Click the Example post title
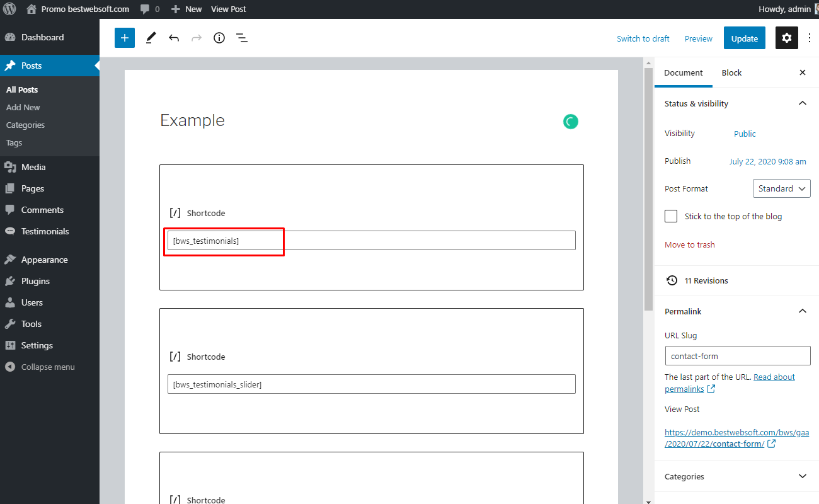 [192, 120]
